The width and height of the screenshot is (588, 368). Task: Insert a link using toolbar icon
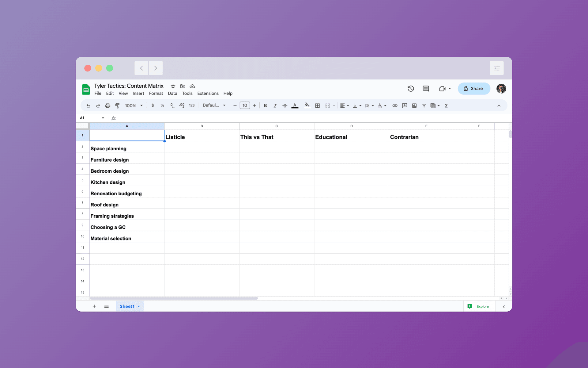tap(395, 105)
